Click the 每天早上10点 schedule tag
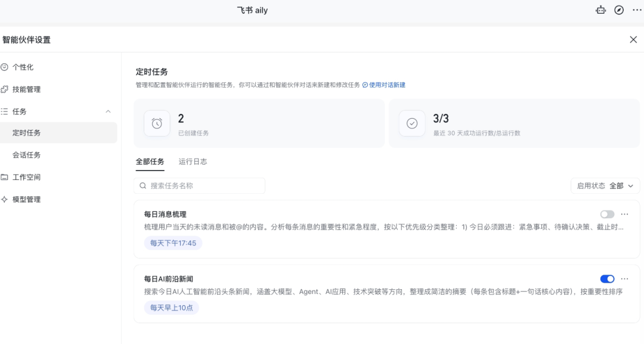Viewport: 644px width, 344px height. (x=171, y=307)
